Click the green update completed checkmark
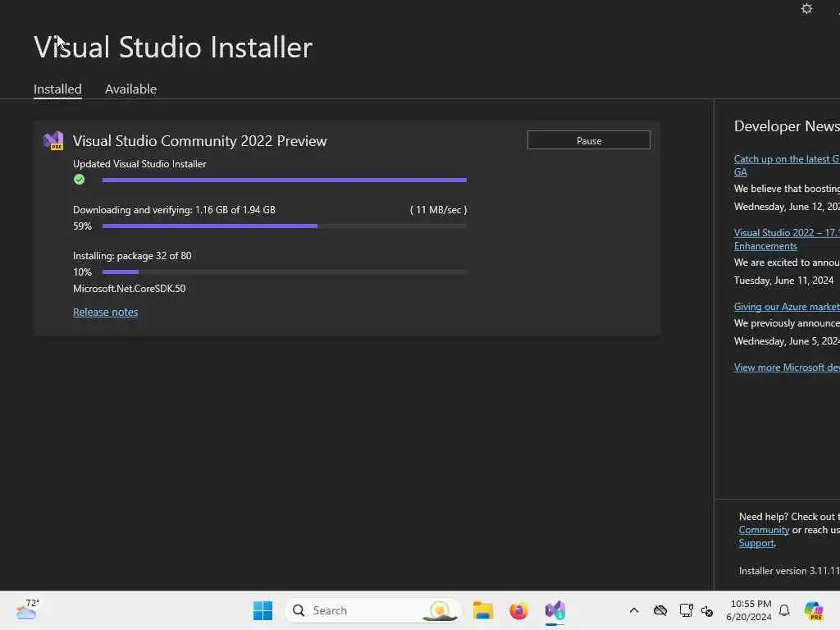The height and width of the screenshot is (630, 840). (x=80, y=180)
